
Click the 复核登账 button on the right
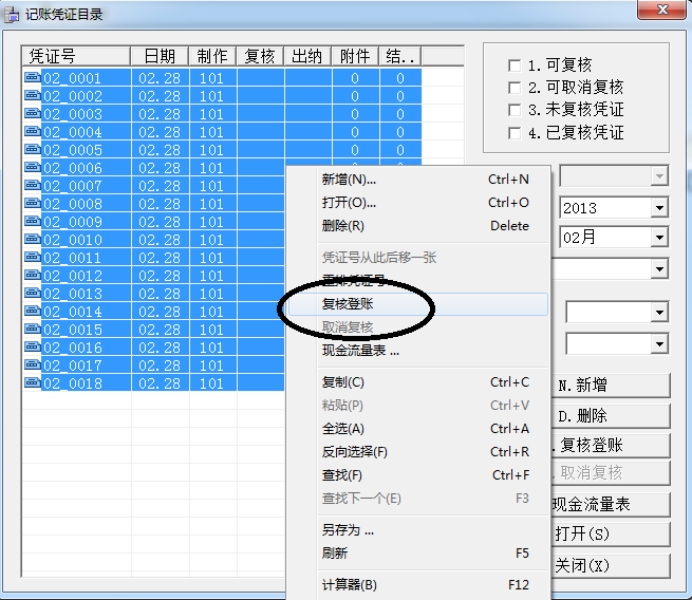point(610,445)
